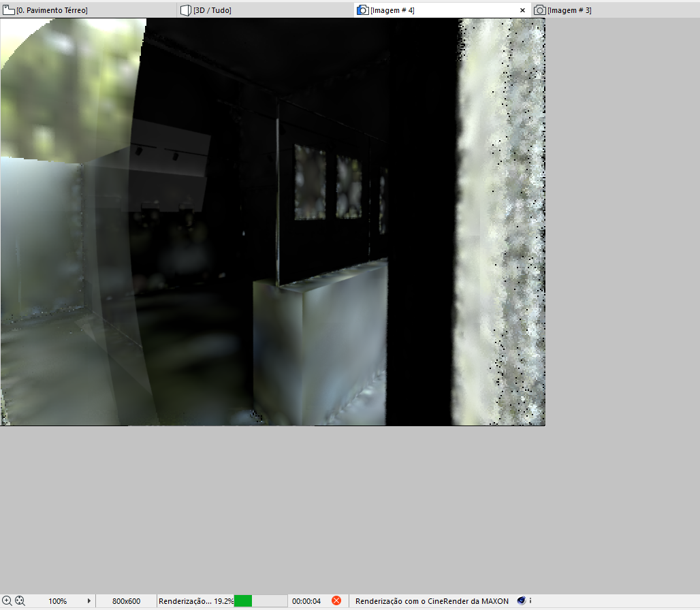Open zoom options next to 100% value
700x610 pixels.
click(89, 600)
